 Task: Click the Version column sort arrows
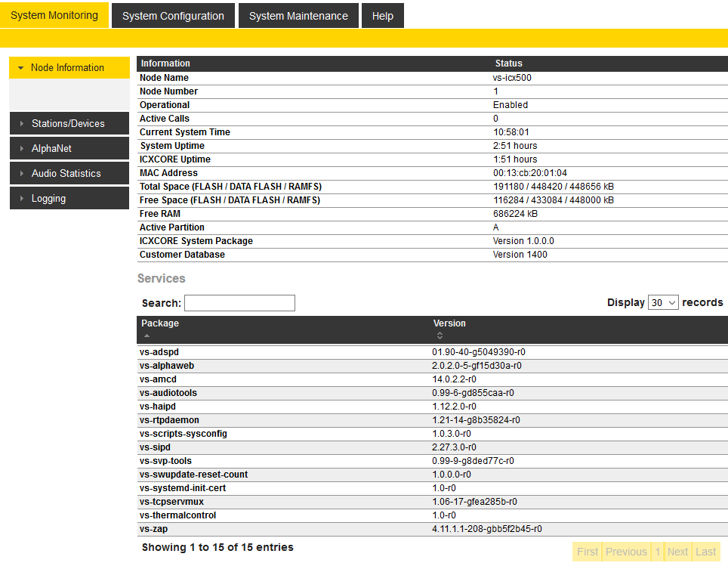pyautogui.click(x=440, y=336)
